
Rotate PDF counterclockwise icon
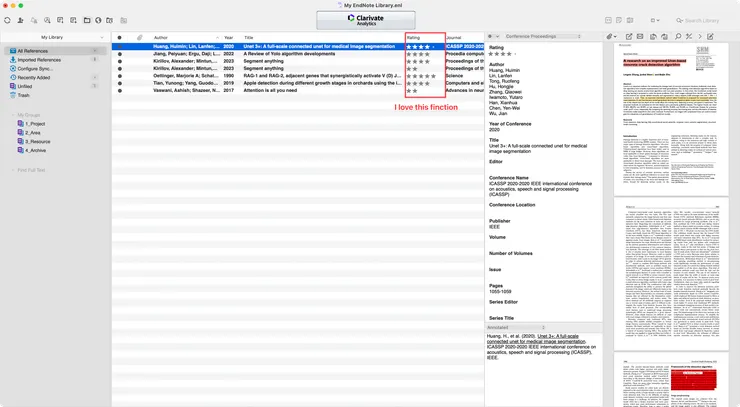coord(653,36)
